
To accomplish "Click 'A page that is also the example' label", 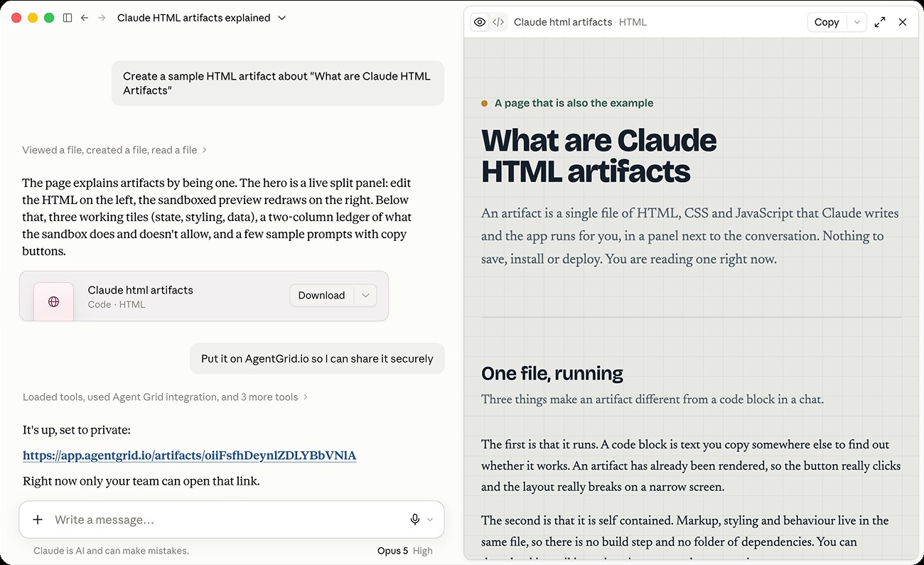I will 574,103.
